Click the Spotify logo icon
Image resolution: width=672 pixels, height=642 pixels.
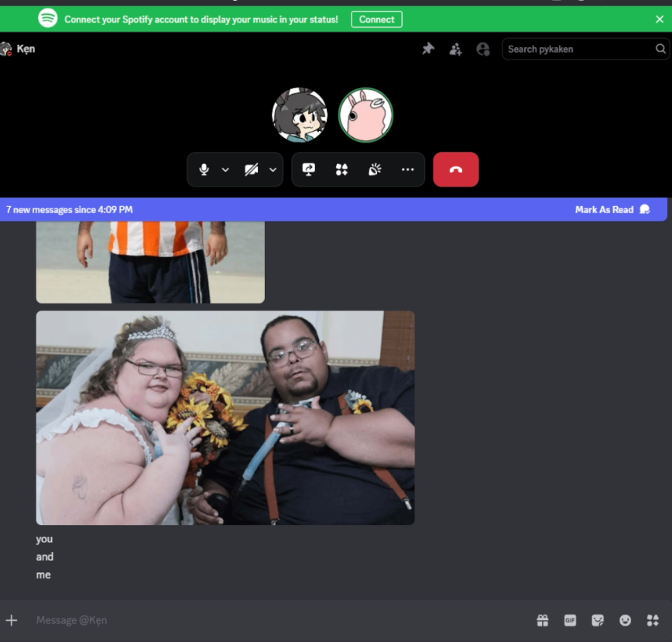[x=47, y=19]
